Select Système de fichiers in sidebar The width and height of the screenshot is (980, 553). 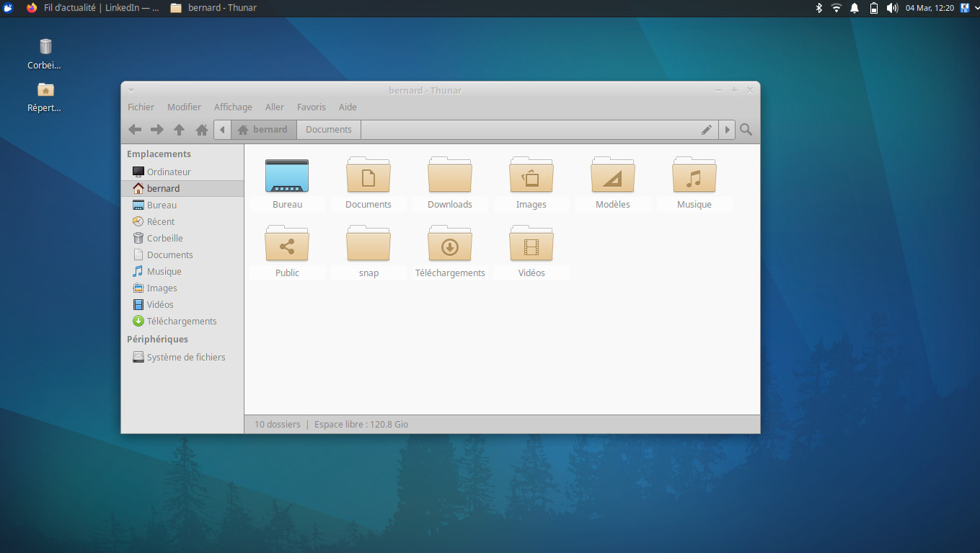pos(185,357)
